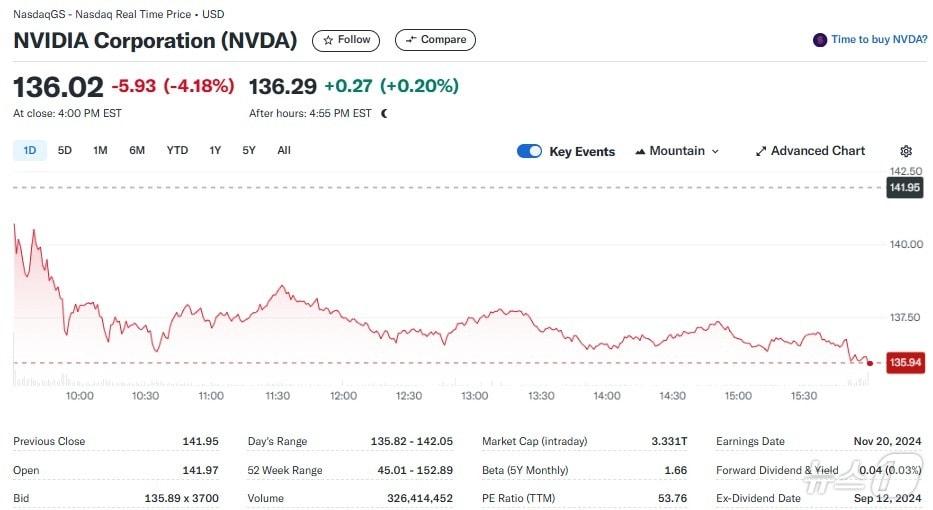Viewport: 933px width, 510px height.
Task: Switch chart to 1M range
Action: 100,151
